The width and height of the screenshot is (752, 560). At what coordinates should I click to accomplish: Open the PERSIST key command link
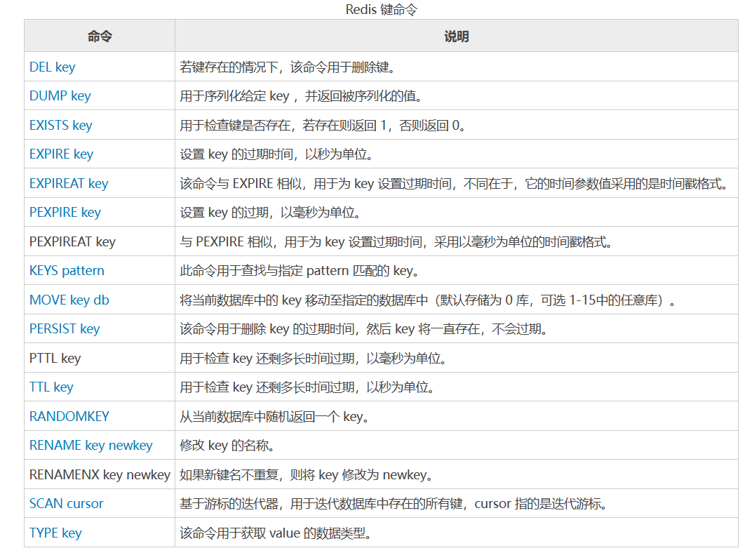tap(64, 328)
